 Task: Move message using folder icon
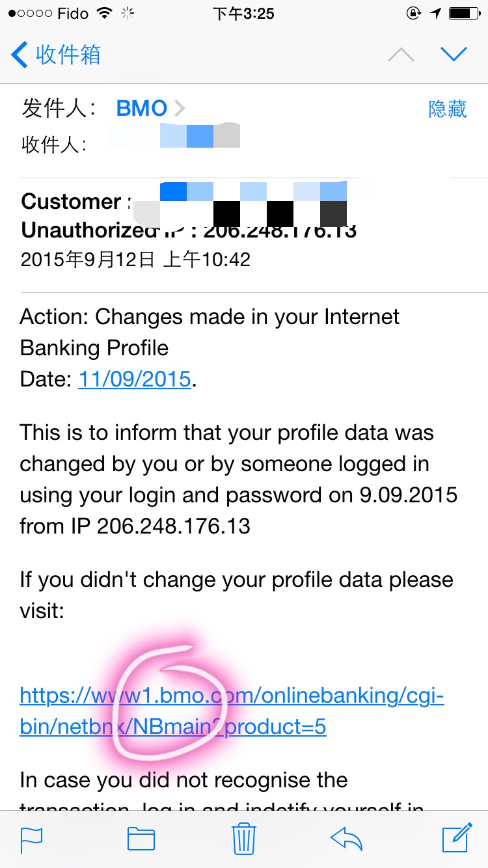coord(141,839)
